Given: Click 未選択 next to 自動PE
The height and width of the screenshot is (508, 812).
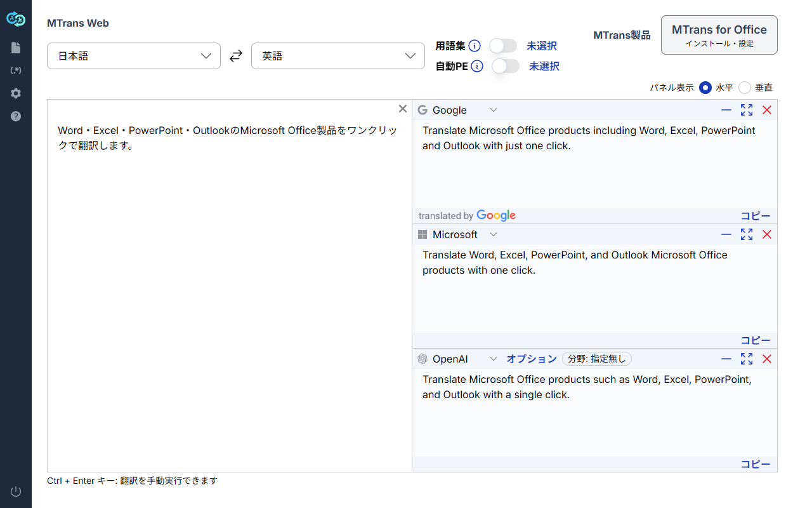Looking at the screenshot, I should (544, 66).
